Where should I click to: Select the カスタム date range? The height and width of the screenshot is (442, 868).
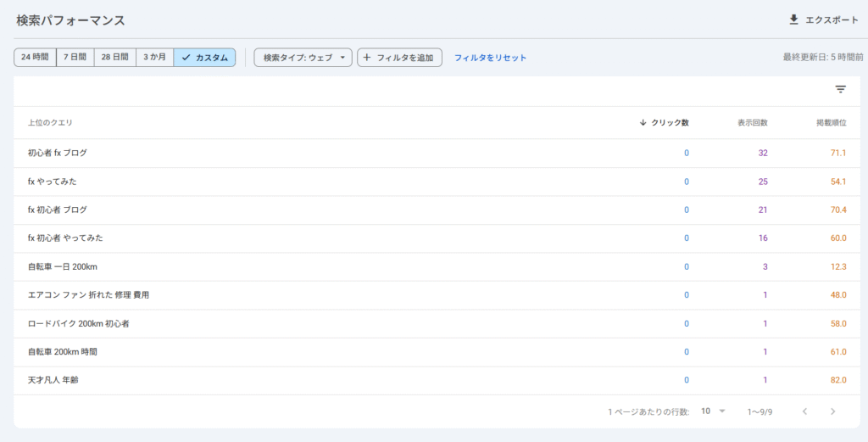point(204,58)
